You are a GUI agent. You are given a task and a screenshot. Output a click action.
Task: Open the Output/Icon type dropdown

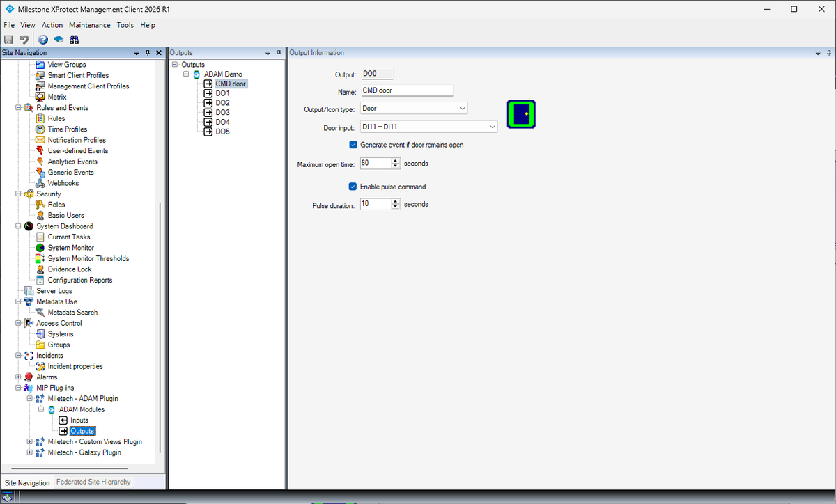click(463, 109)
